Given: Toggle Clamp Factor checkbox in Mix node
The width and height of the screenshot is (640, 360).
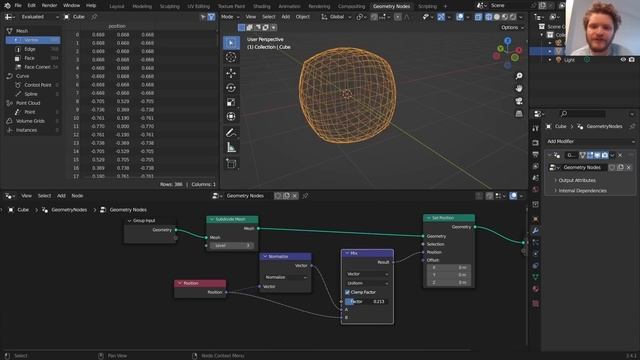Looking at the screenshot, I should click(347, 292).
